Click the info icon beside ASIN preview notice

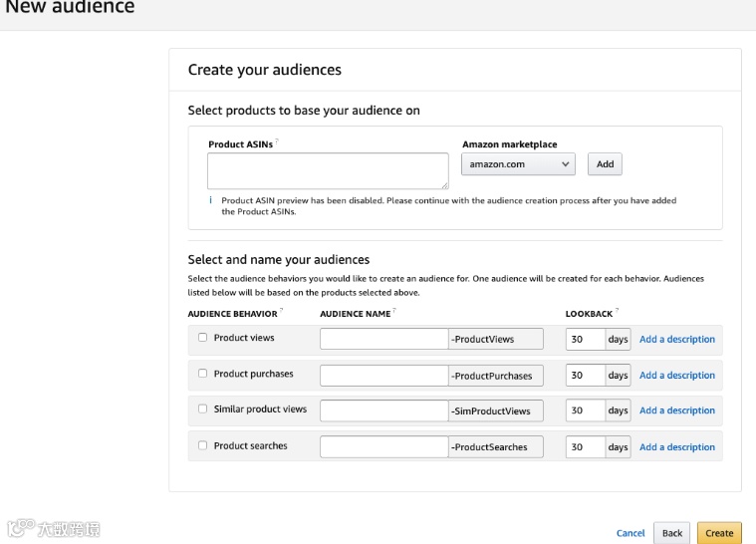[x=210, y=200]
